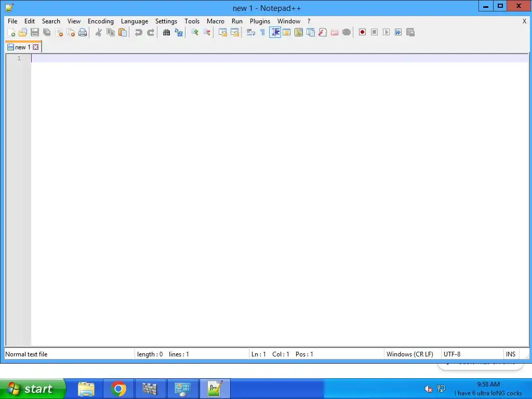Click the Close All toolbar icon
Screen dimensions: 532x399
[x=71, y=32]
